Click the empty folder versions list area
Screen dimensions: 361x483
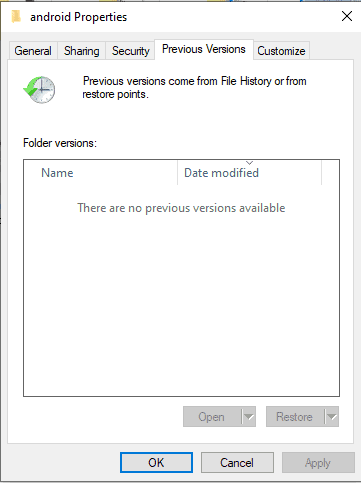click(181, 290)
